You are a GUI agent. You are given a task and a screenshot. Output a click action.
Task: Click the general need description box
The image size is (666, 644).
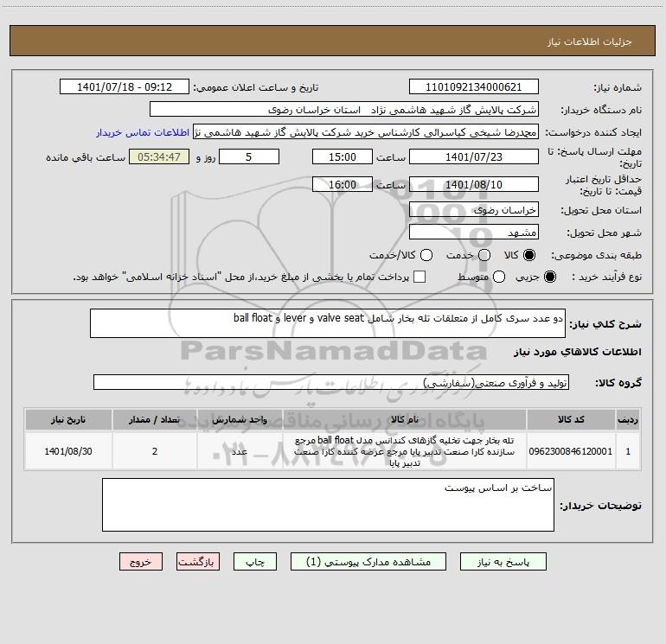[x=328, y=323]
